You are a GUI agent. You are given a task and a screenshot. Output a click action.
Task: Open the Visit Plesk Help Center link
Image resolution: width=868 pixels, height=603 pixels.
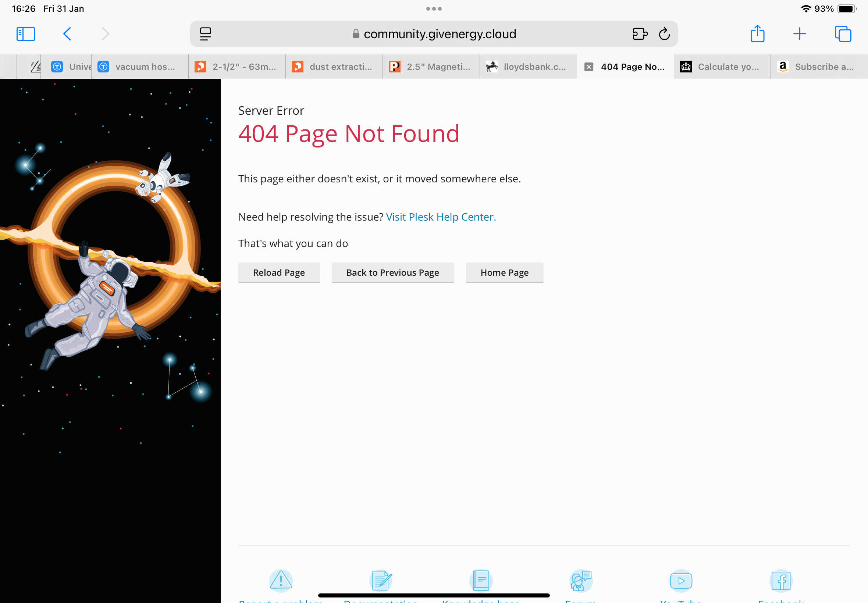(441, 217)
